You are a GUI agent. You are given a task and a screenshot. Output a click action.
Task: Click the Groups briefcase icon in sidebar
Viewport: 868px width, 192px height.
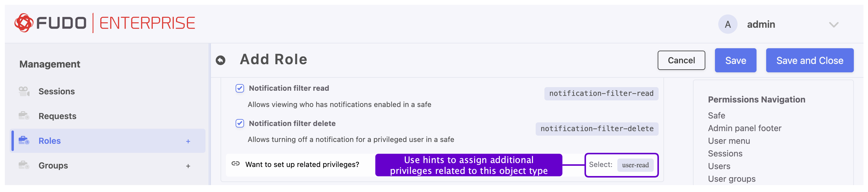pos(24,165)
